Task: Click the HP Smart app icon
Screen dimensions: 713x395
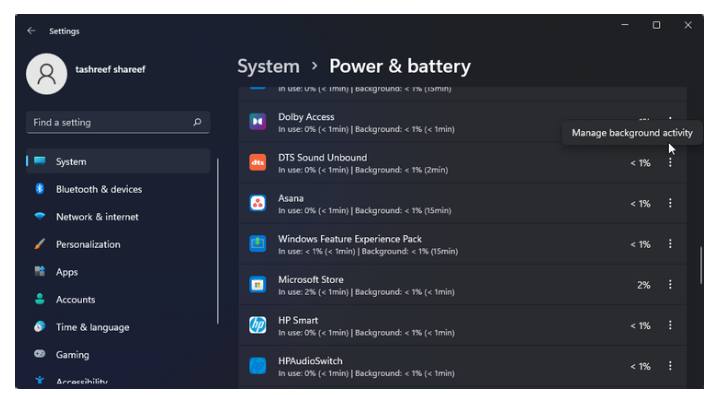Action: point(257,325)
